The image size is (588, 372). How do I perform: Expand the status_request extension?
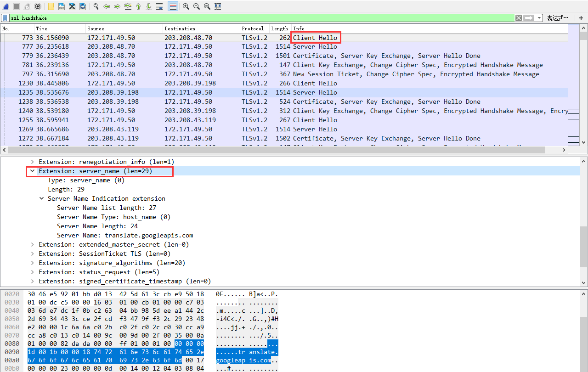click(x=33, y=272)
